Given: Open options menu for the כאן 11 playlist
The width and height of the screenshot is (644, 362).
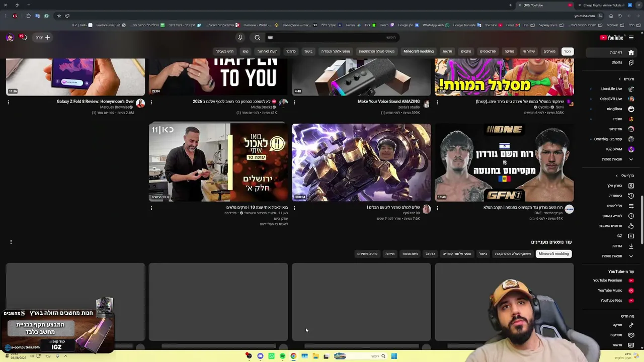Looking at the screenshot, I should (x=151, y=208).
